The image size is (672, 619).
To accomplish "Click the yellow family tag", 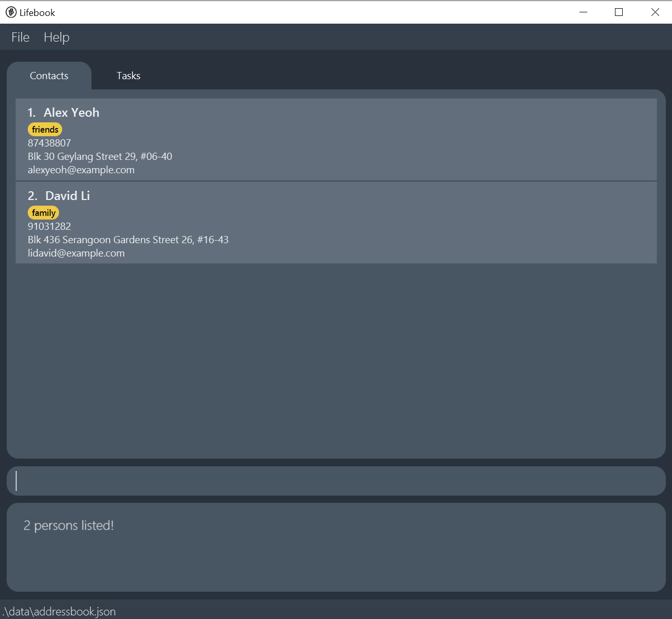I will pos(43,213).
